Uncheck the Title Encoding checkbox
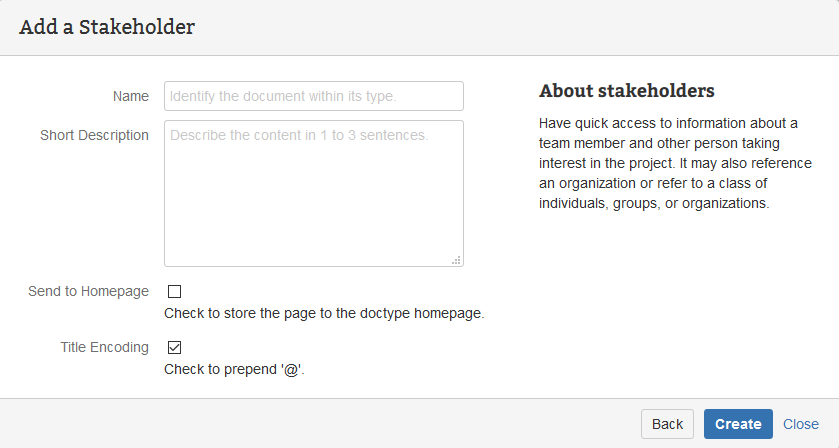The height and width of the screenshot is (448, 839). [175, 348]
